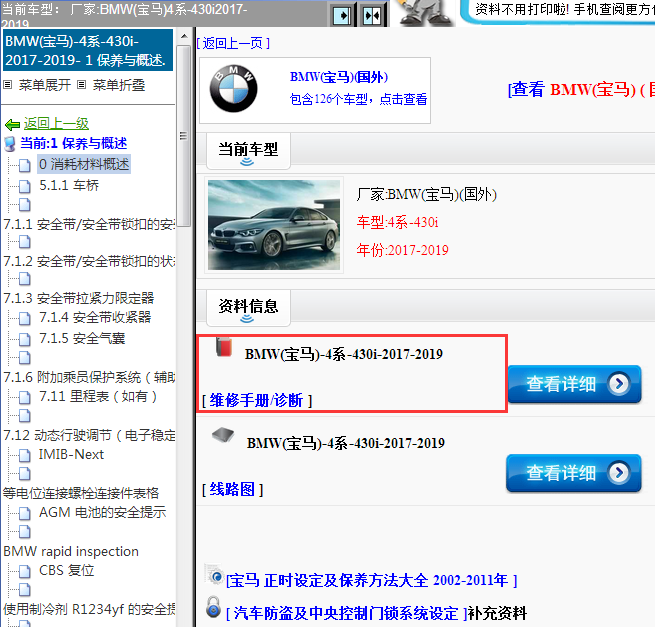This screenshot has width=655, height=627.
Task: Click the sidebar vertical scrollbar thumb
Action: tap(183, 136)
